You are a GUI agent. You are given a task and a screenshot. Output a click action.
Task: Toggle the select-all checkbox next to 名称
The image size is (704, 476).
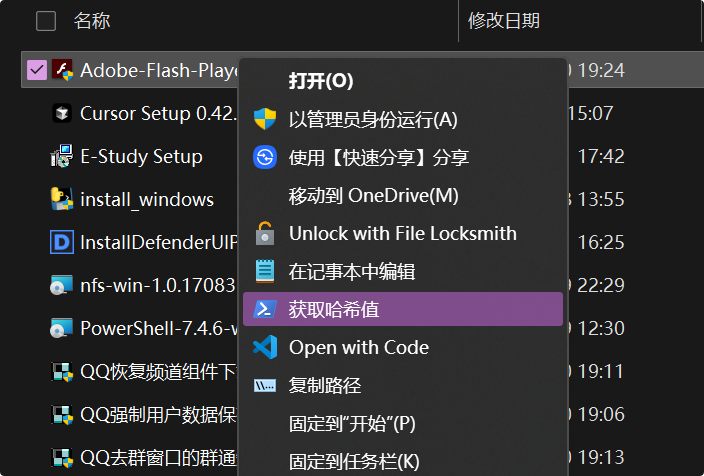click(x=46, y=21)
